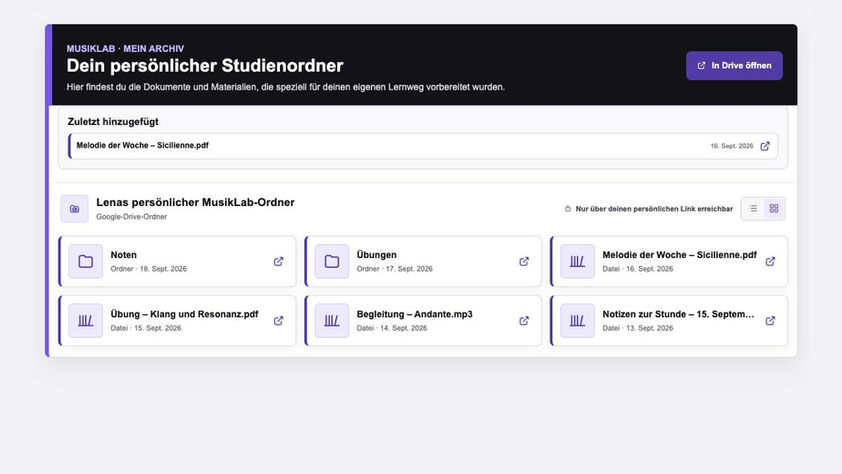Screen dimensions: 842x474
Task: Click the Google-Drive folder icon beside Lenas Ordner
Action: pyautogui.click(x=75, y=208)
